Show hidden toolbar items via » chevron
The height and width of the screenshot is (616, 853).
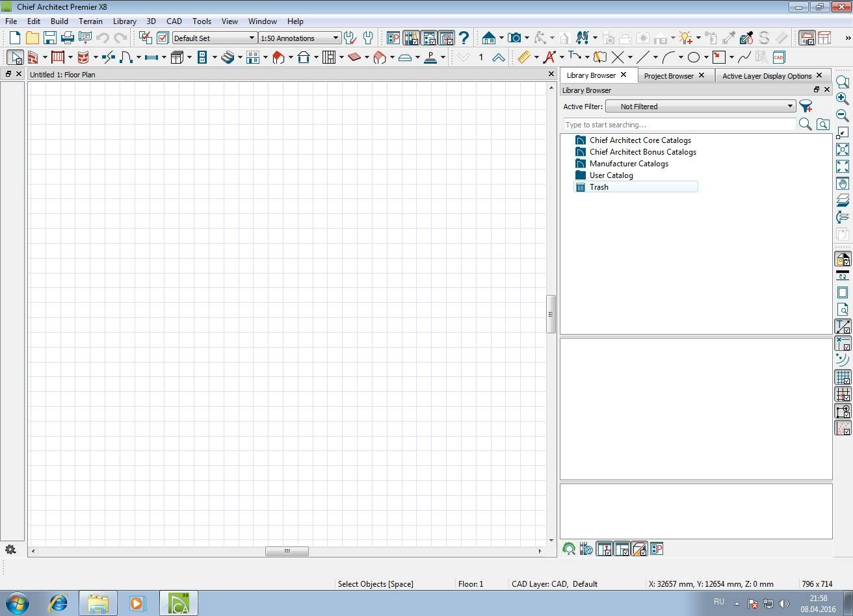[x=847, y=38]
